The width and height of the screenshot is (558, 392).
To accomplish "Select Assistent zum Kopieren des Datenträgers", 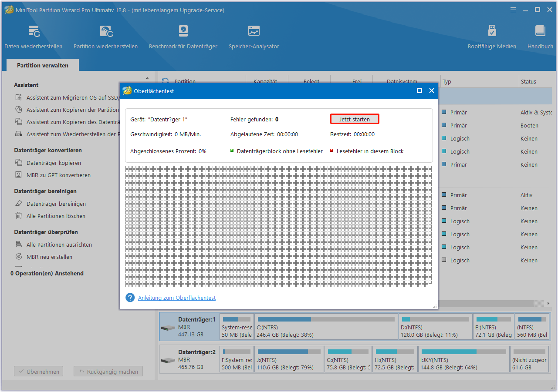I will [x=73, y=122].
